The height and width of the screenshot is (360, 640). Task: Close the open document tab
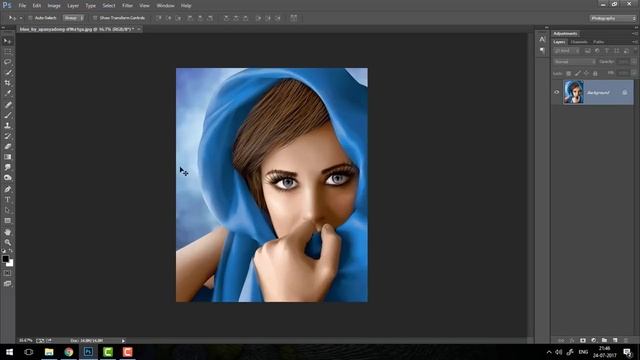(139, 29)
